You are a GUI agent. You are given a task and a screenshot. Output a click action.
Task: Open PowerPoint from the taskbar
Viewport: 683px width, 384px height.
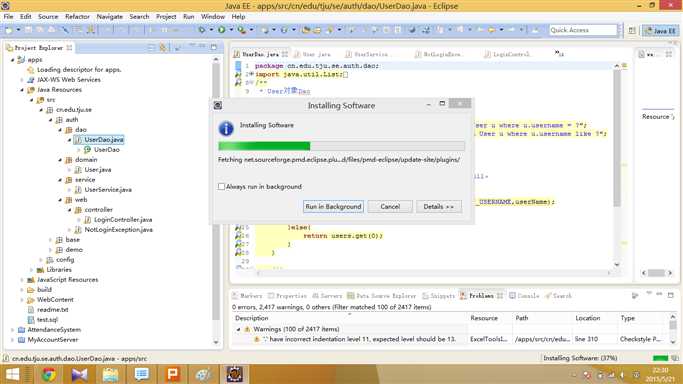click(172, 374)
